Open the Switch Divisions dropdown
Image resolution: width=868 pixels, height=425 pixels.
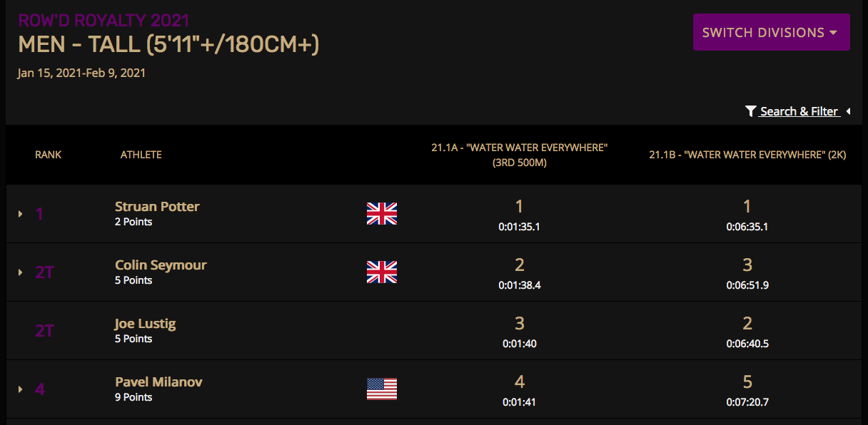click(772, 32)
